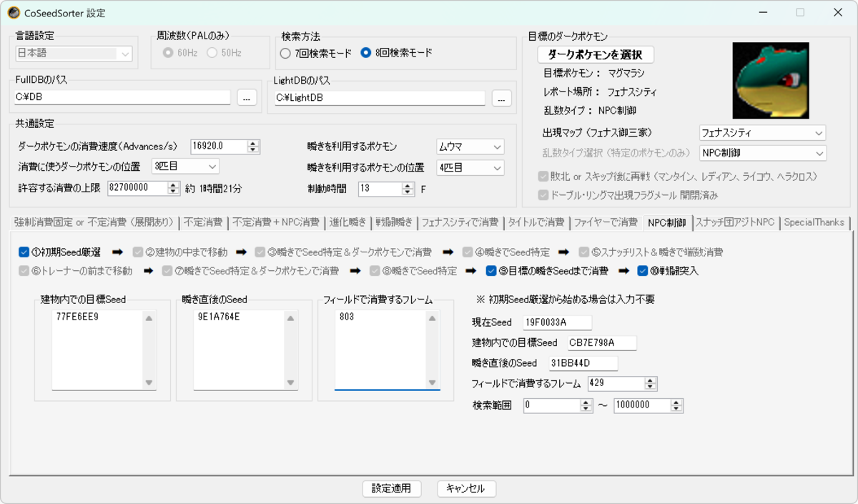
Task: Click the CoSeedSorter app icon in title bar
Action: click(13, 13)
